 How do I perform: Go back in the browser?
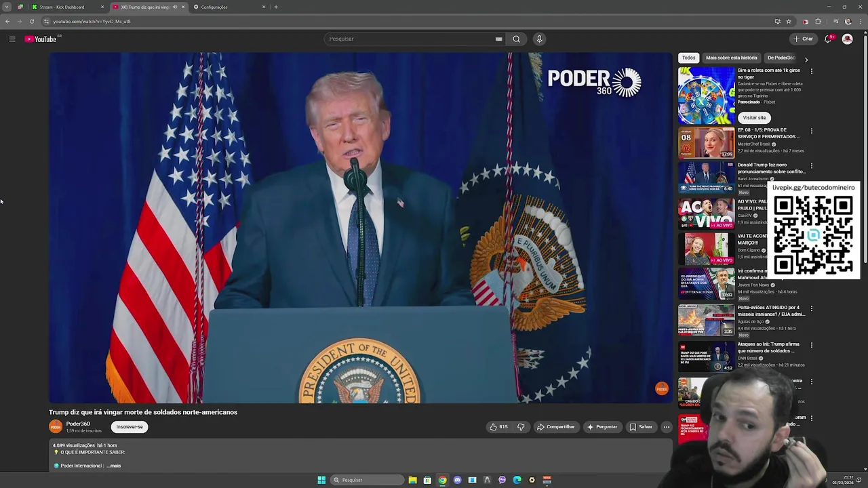pyautogui.click(x=7, y=21)
